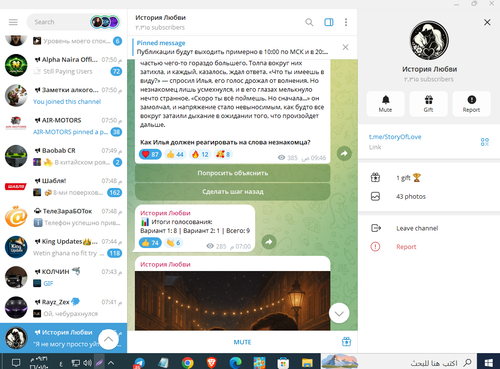Open network icon in system tray
500x369 pixels.
coord(76,363)
